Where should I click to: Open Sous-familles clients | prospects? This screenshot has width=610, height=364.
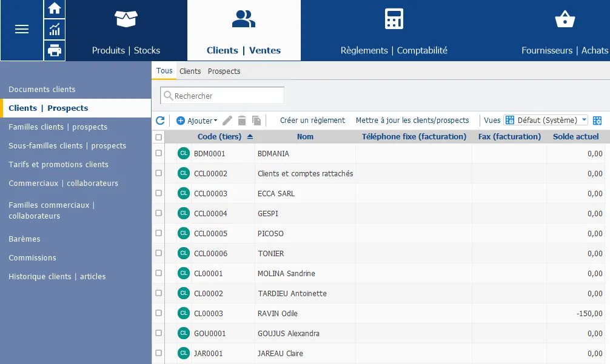pos(67,146)
